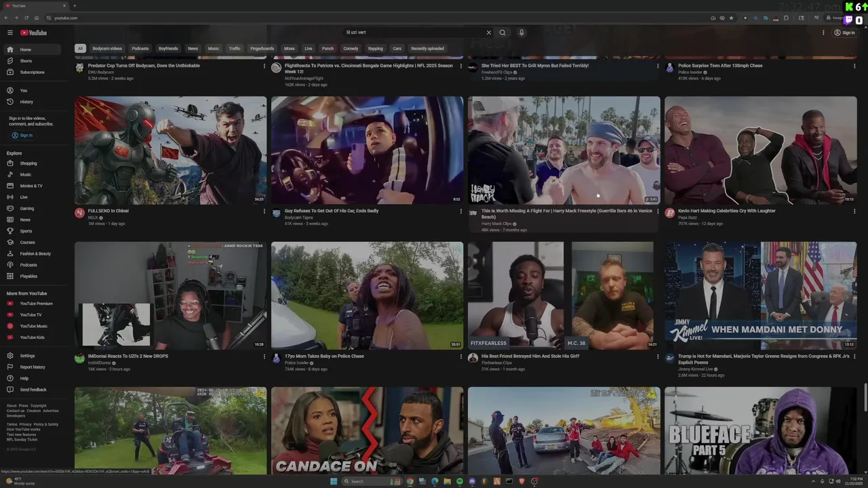Click the YouTube logo

pos(33,33)
